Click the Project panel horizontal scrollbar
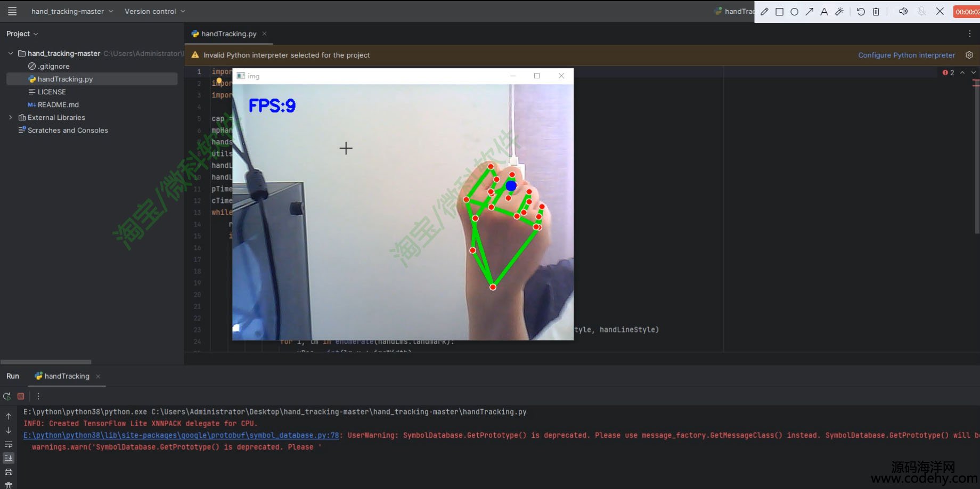 pyautogui.click(x=46, y=362)
